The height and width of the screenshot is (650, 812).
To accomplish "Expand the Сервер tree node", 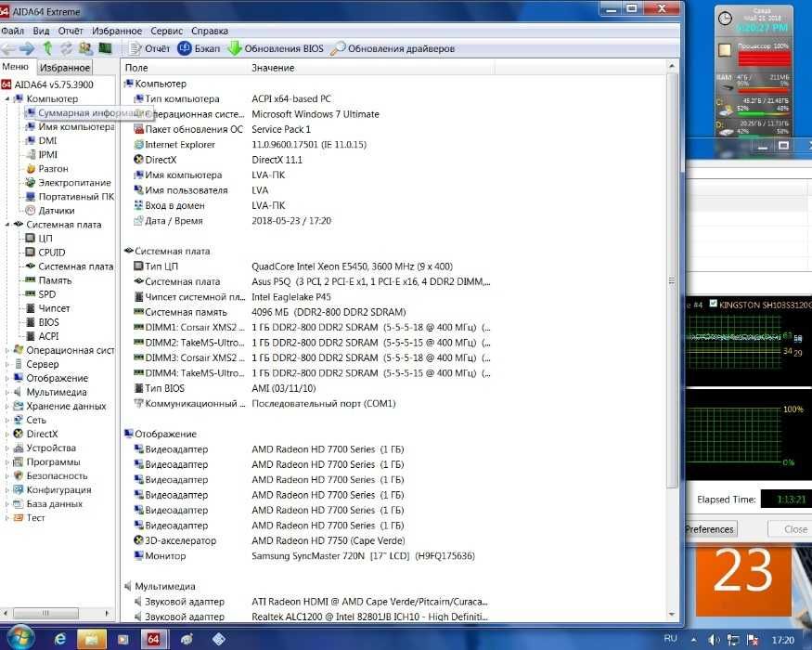I will coord(7,365).
